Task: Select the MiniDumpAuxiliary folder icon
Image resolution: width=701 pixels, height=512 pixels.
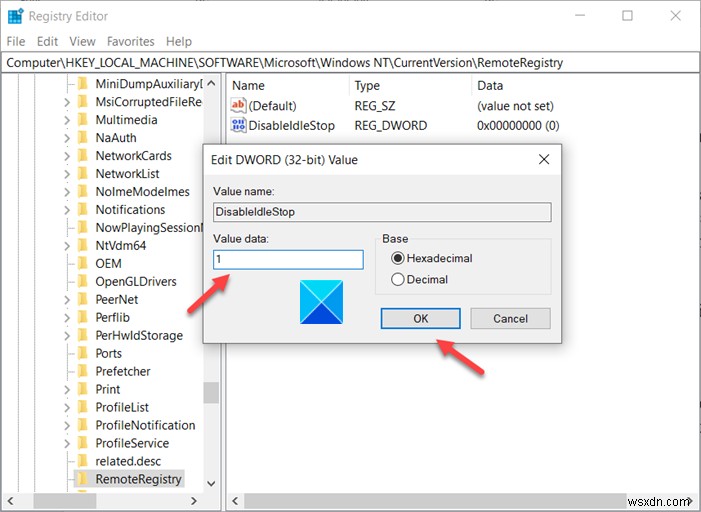Action: (83, 84)
